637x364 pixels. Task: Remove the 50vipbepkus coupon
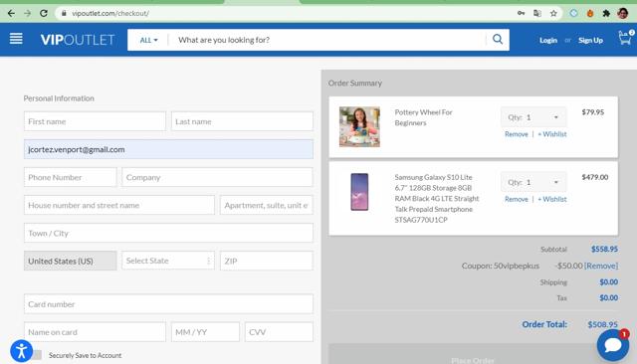click(601, 266)
